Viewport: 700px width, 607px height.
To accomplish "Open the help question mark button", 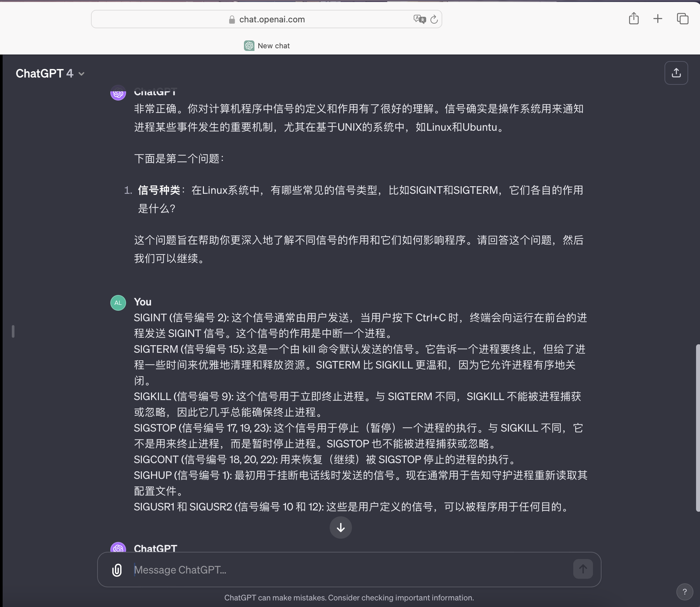I will [685, 592].
